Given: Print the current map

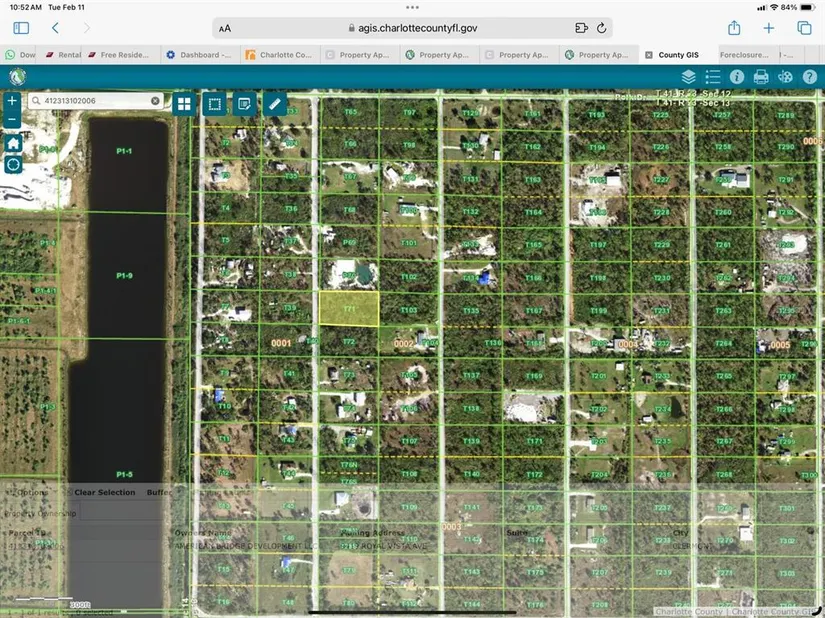Looking at the screenshot, I should point(761,76).
